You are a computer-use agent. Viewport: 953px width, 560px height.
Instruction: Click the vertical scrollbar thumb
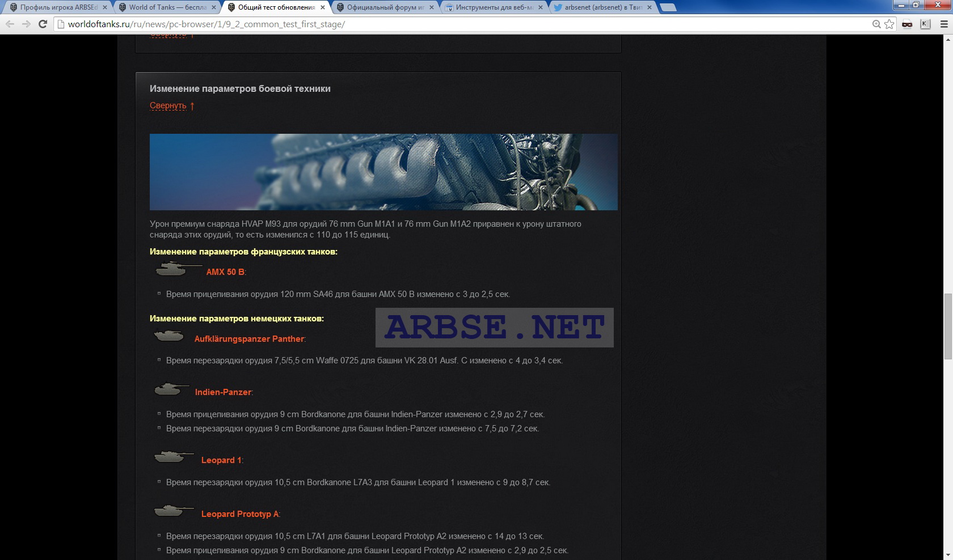[948, 326]
